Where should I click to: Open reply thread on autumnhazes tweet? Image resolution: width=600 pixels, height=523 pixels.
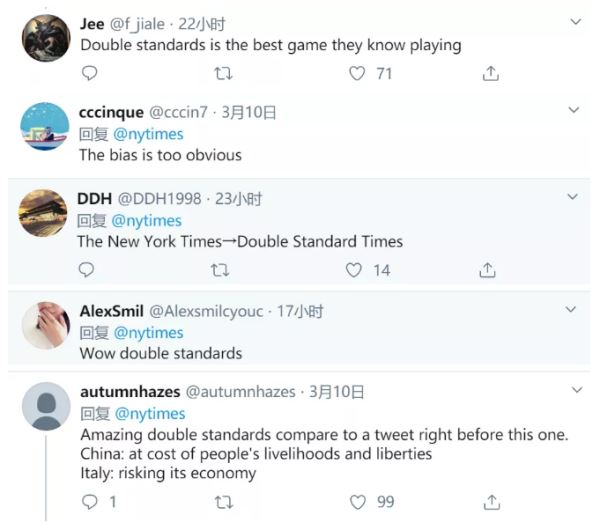[90, 502]
